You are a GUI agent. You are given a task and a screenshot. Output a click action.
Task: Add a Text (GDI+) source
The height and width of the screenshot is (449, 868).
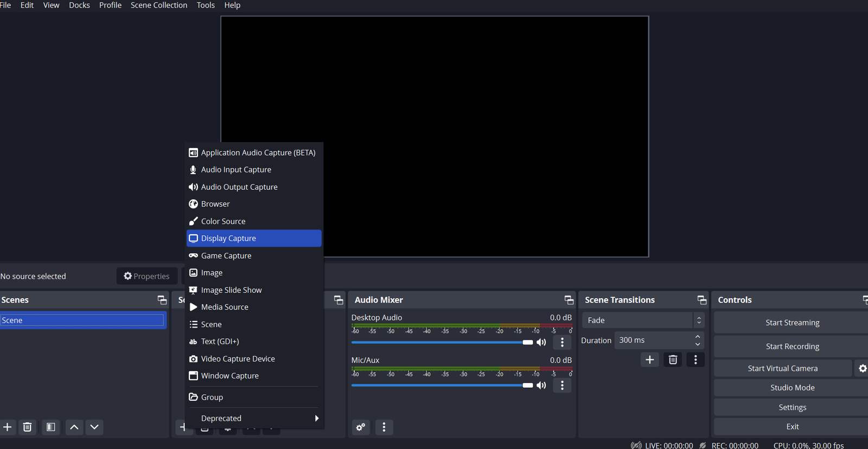coord(254,341)
